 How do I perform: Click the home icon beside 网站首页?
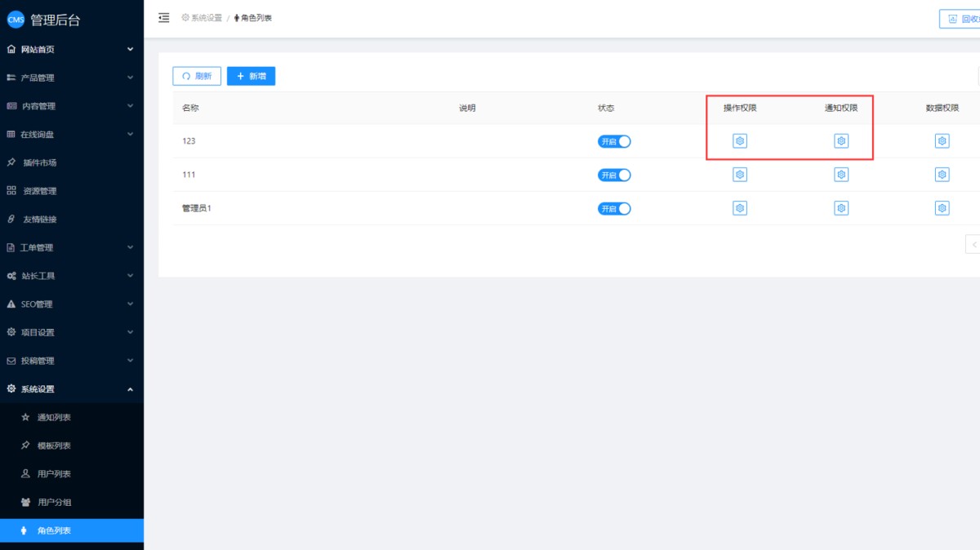pyautogui.click(x=11, y=49)
